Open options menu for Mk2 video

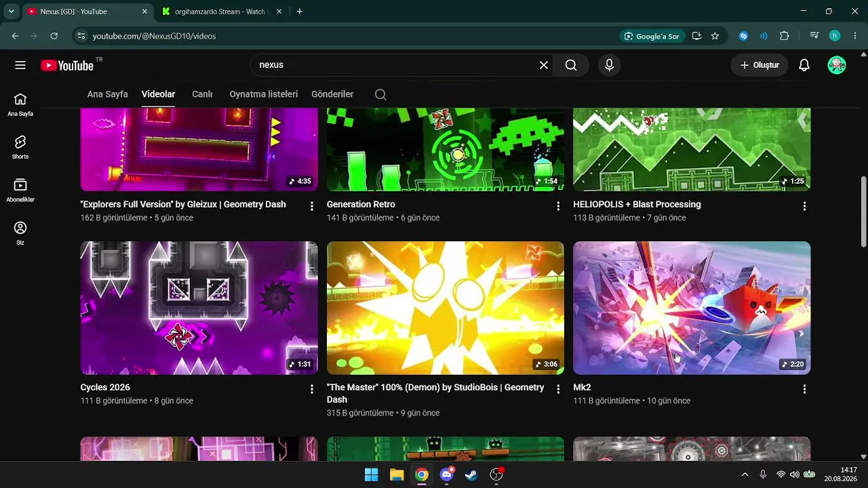coord(804,389)
